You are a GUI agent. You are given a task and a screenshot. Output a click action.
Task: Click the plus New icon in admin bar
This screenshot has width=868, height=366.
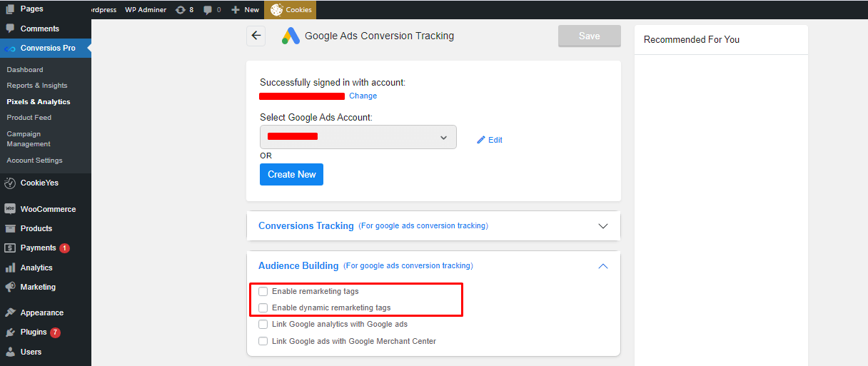pos(236,10)
